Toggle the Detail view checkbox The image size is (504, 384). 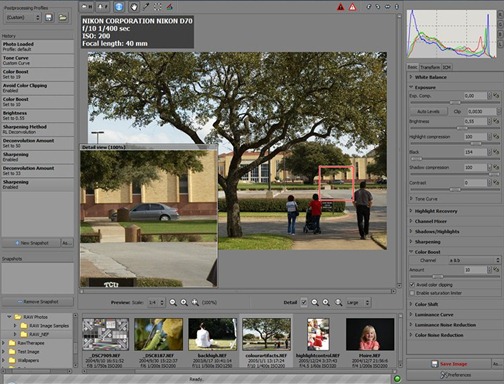click(x=304, y=302)
